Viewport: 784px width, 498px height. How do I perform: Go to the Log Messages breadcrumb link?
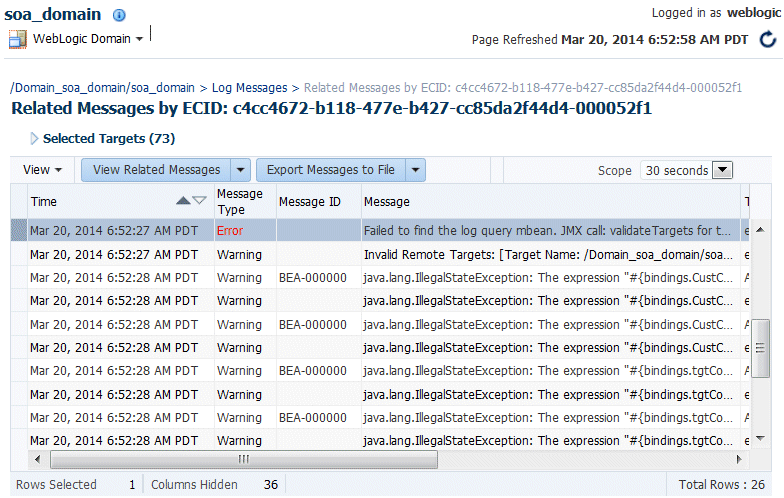(x=250, y=88)
